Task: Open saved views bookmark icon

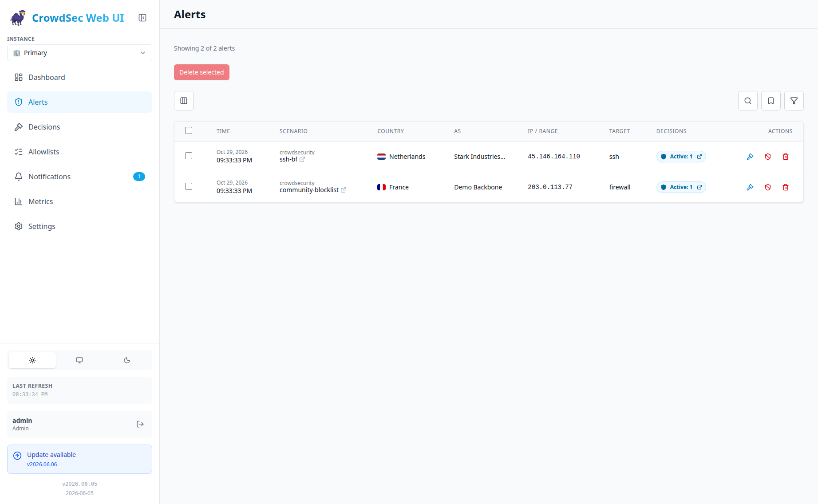Action: coord(771,101)
